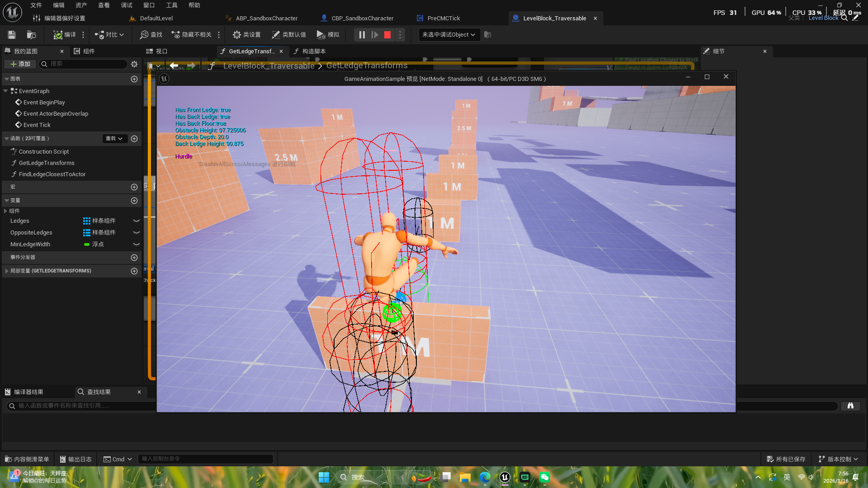Viewport: 868px width, 488px height.
Task: Open My Blueprint panel settings gear
Action: [134, 64]
